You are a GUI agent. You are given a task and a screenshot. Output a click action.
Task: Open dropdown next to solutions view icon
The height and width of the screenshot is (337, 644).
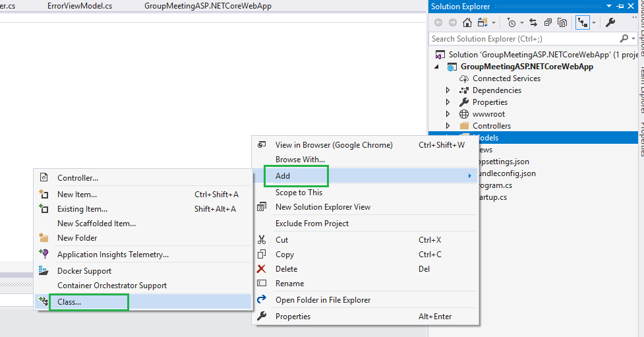[x=494, y=23]
